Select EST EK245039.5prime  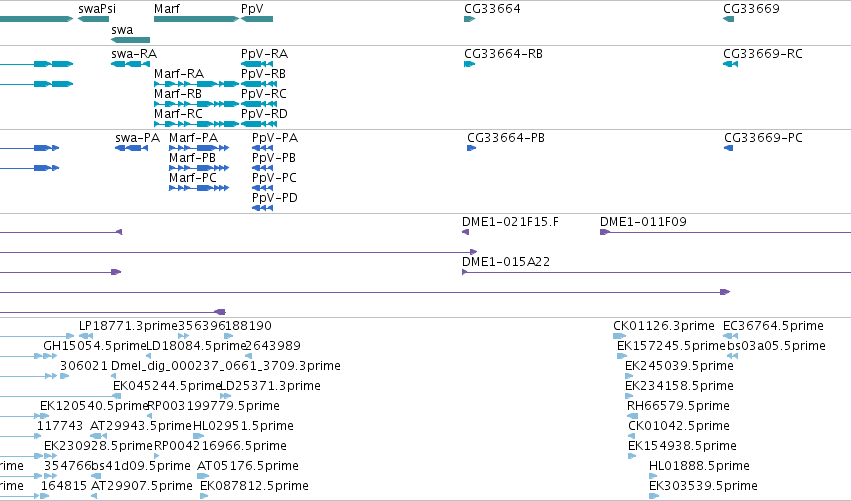pyautogui.click(x=629, y=376)
